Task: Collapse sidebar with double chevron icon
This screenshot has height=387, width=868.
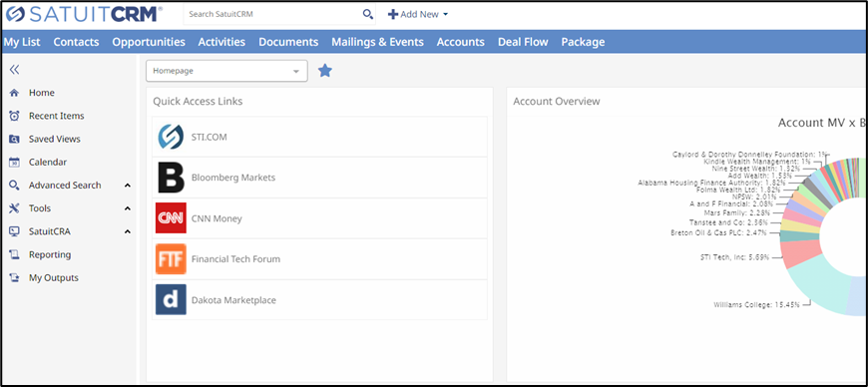Action: click(x=14, y=70)
